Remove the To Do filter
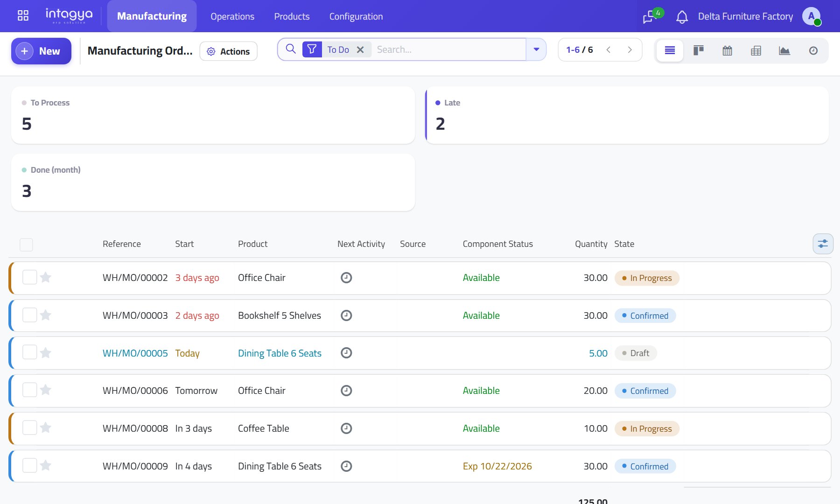This screenshot has height=504, width=840. [360, 49]
